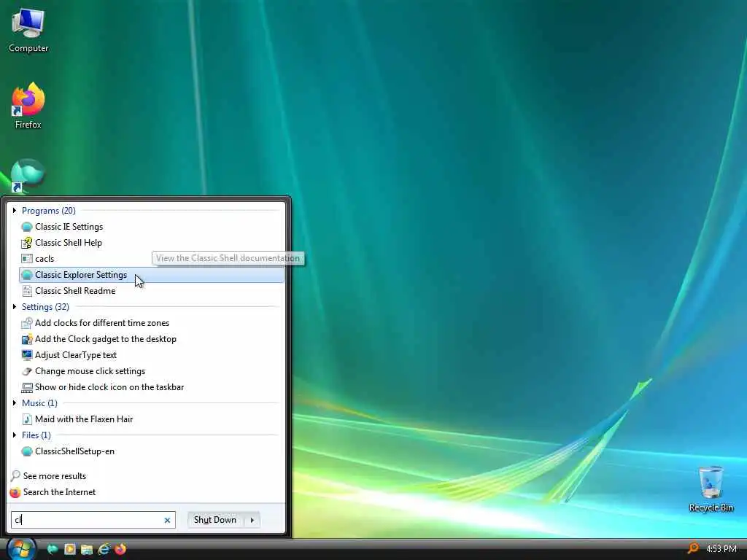This screenshot has height=560, width=747.
Task: Click the Shut Down button
Action: (215, 520)
